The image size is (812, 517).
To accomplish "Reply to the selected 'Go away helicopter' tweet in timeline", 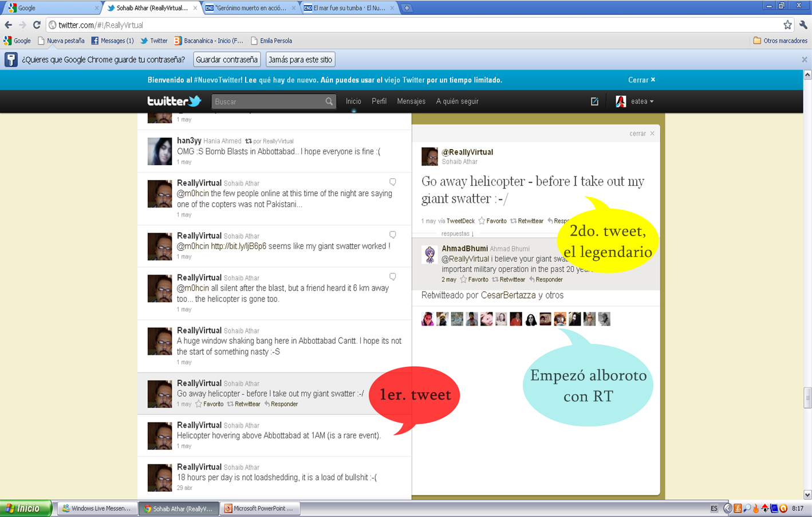I will [x=281, y=404].
